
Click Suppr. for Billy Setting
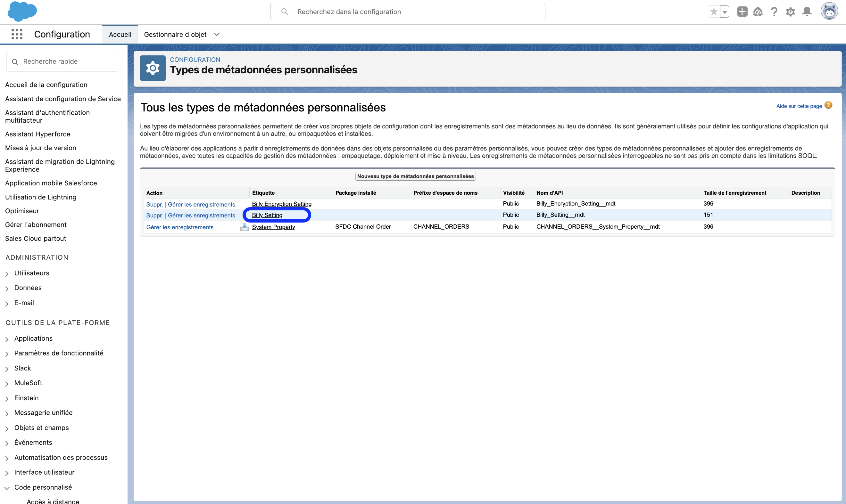coord(154,215)
